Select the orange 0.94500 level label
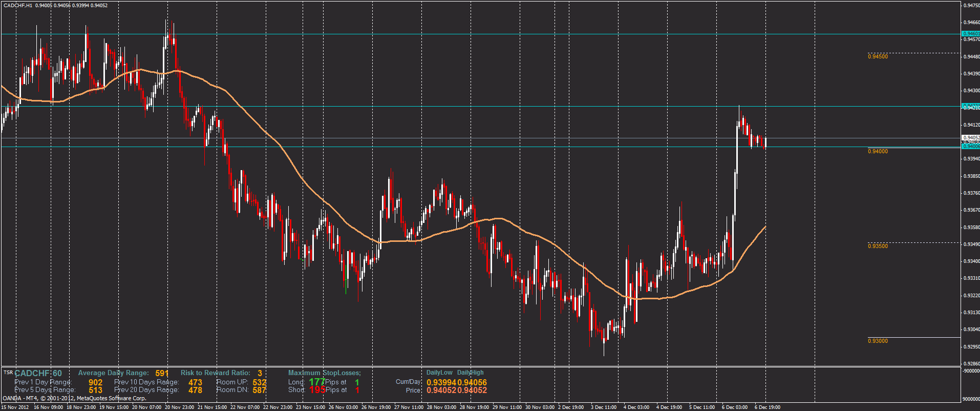Image resolution: width=980 pixels, height=411 pixels. click(x=878, y=56)
